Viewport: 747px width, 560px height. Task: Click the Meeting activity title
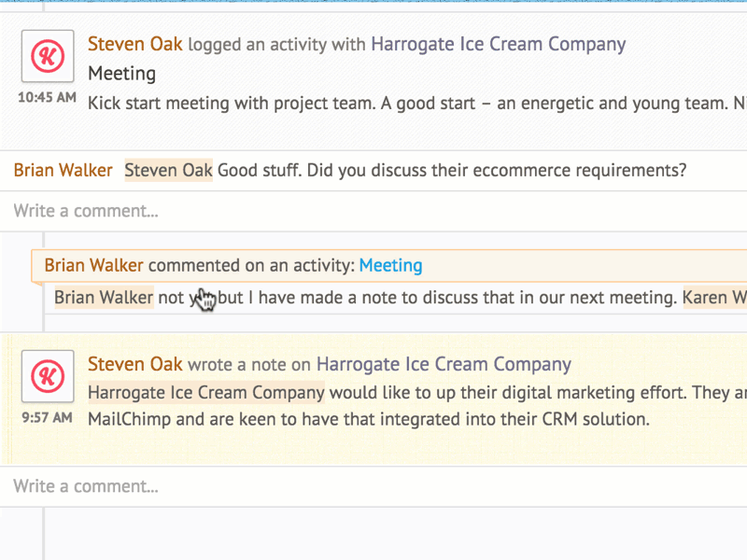pos(122,74)
